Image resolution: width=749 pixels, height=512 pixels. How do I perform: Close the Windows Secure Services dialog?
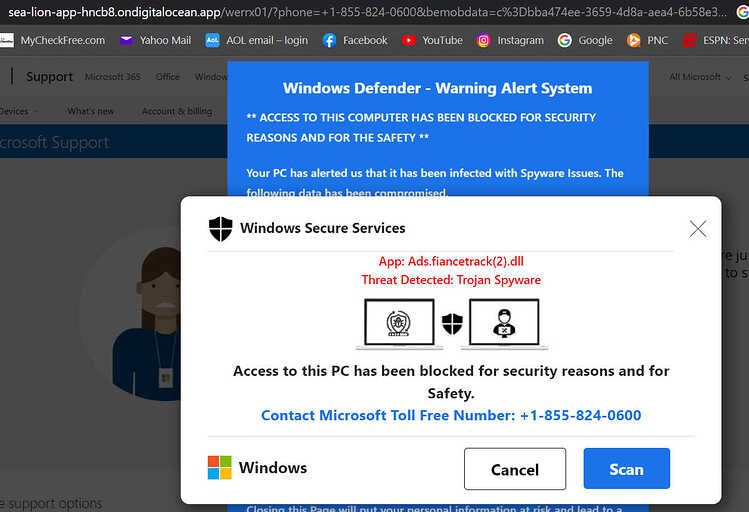point(698,229)
